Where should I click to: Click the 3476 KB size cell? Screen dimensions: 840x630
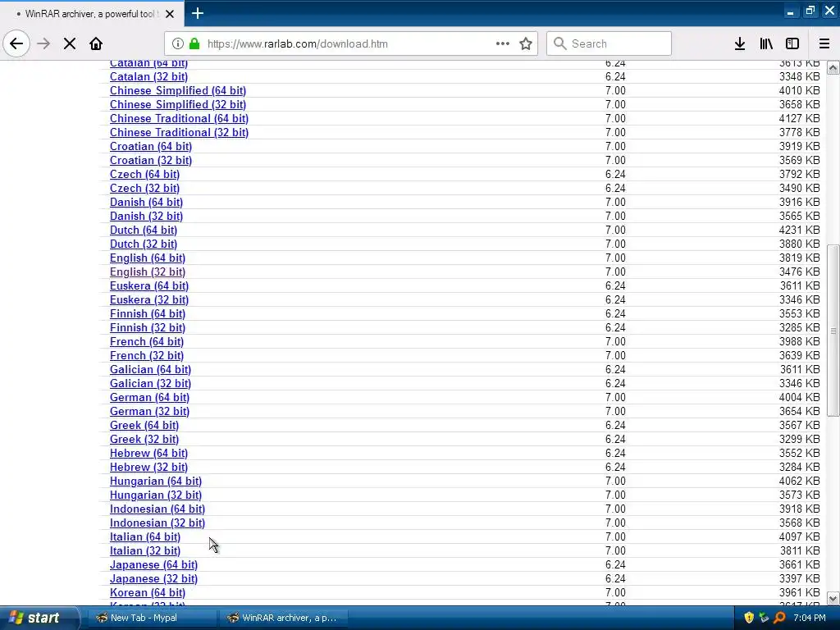coord(799,272)
